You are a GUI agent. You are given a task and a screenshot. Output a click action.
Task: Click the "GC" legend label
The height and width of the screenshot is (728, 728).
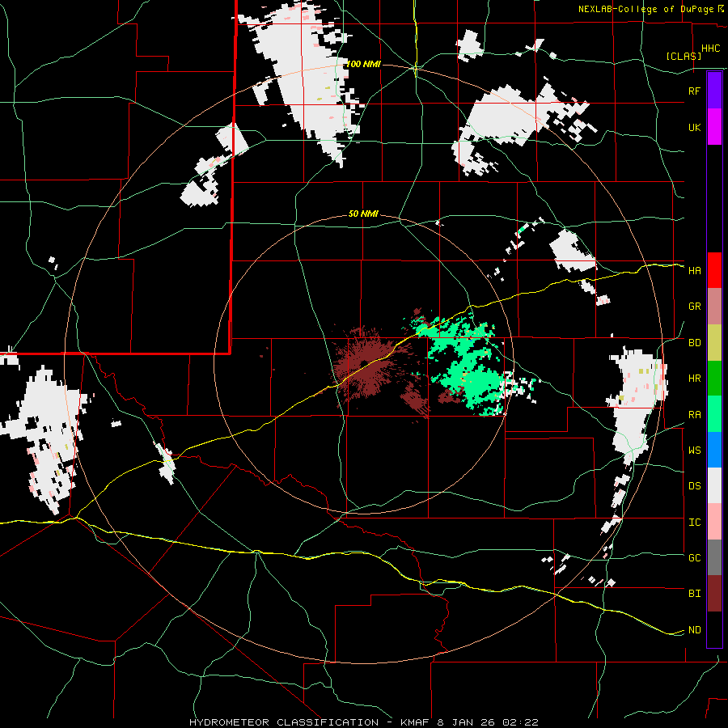point(694,558)
